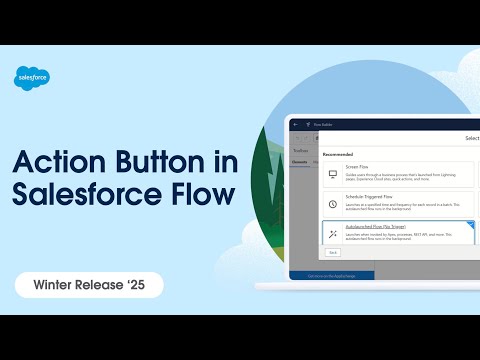Open Get more on the AppExchange link
480x360 pixels.
332,276
